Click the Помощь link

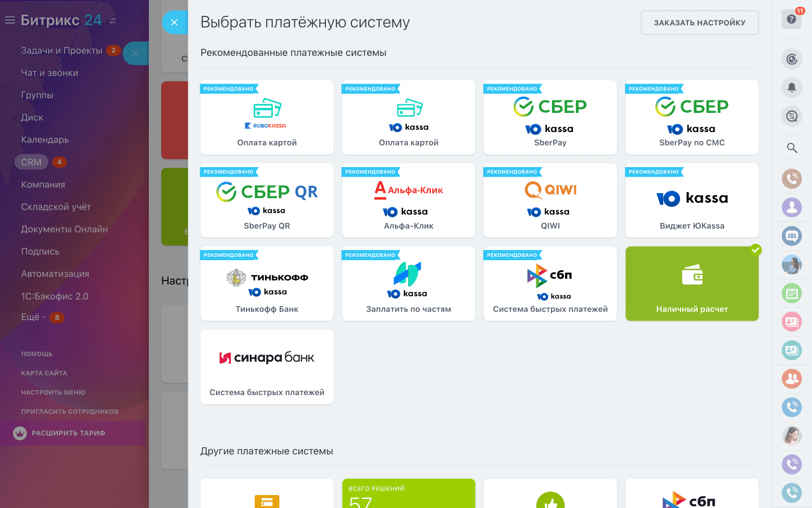click(37, 354)
